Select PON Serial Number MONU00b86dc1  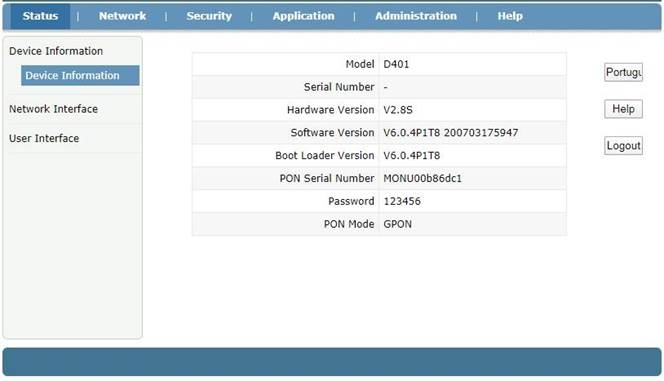(x=422, y=179)
